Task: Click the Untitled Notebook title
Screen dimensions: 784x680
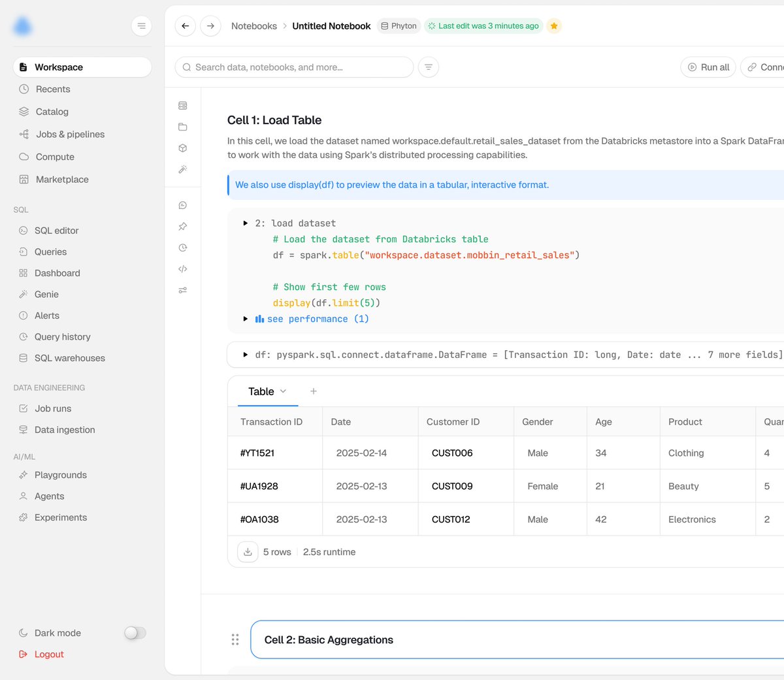Action: click(331, 26)
